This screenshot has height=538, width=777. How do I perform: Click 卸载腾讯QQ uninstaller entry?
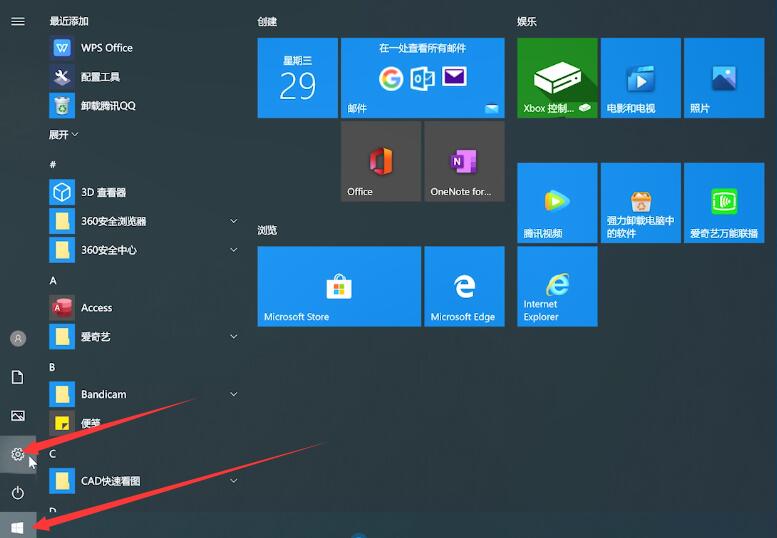[144, 106]
